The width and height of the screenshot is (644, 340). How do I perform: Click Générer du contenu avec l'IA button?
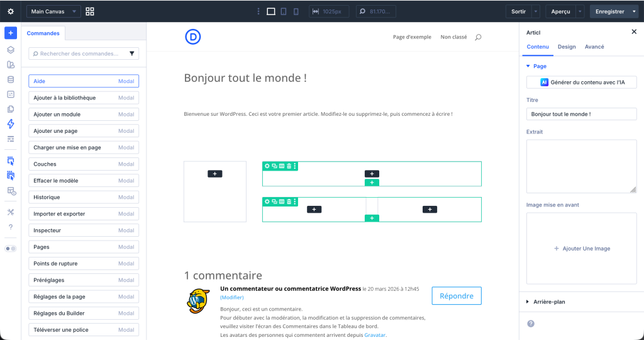[582, 82]
